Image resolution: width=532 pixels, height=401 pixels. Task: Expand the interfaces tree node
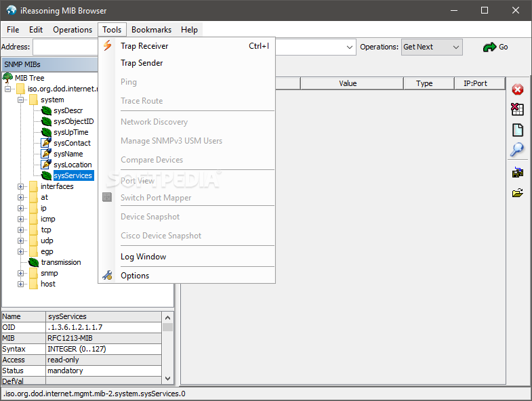pyautogui.click(x=21, y=186)
